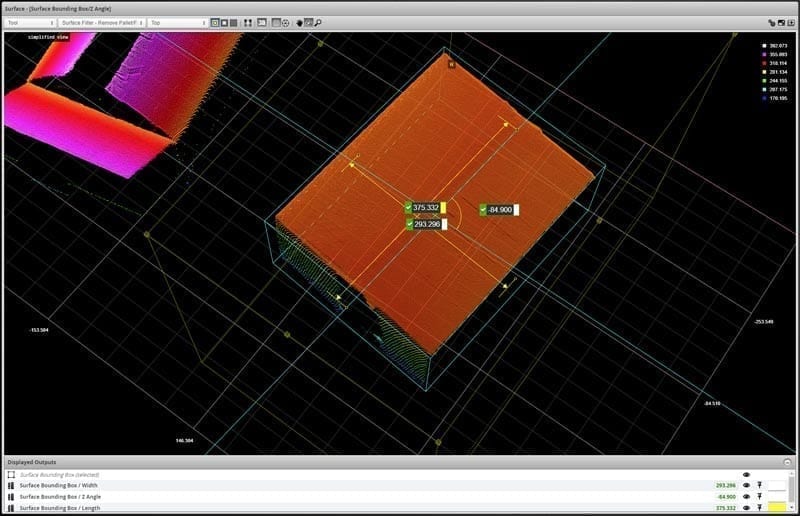The width and height of the screenshot is (800, 516).
Task: Hide the Bounding Box Length output
Action: point(746,508)
